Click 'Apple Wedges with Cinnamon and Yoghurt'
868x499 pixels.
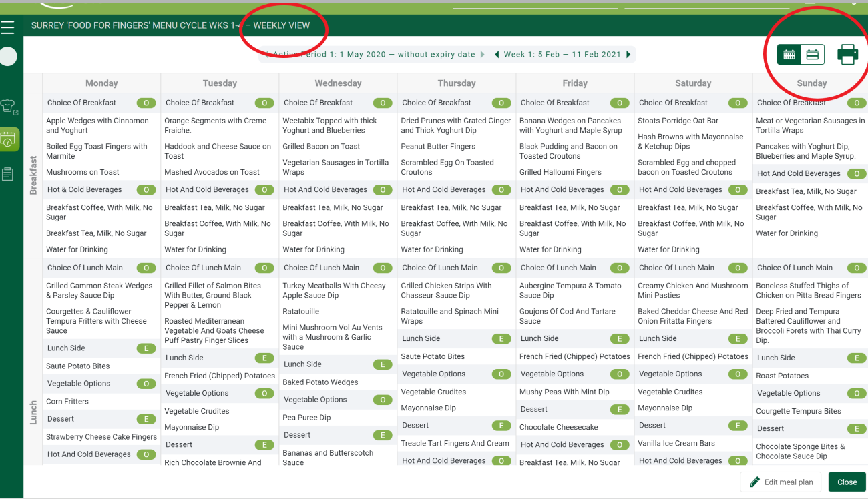tap(97, 125)
